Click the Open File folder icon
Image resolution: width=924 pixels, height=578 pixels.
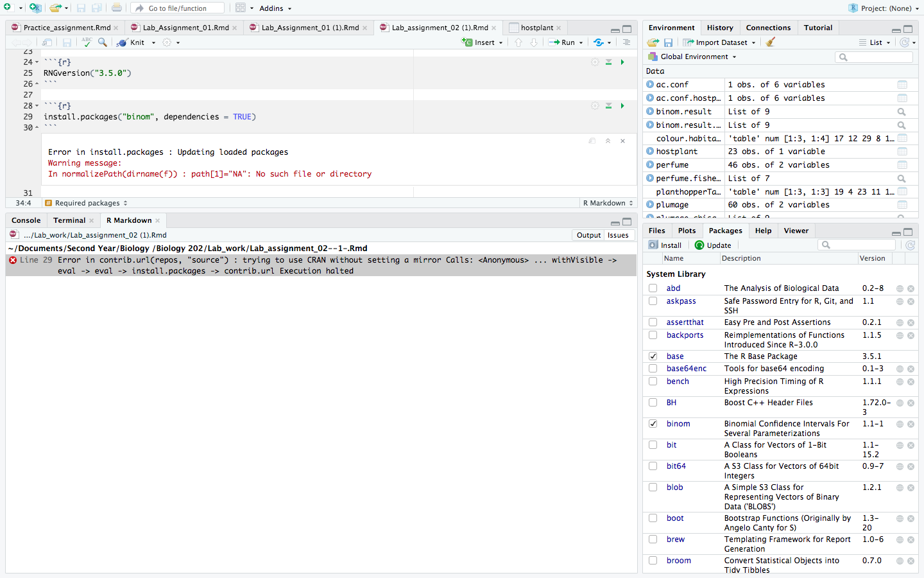(56, 8)
